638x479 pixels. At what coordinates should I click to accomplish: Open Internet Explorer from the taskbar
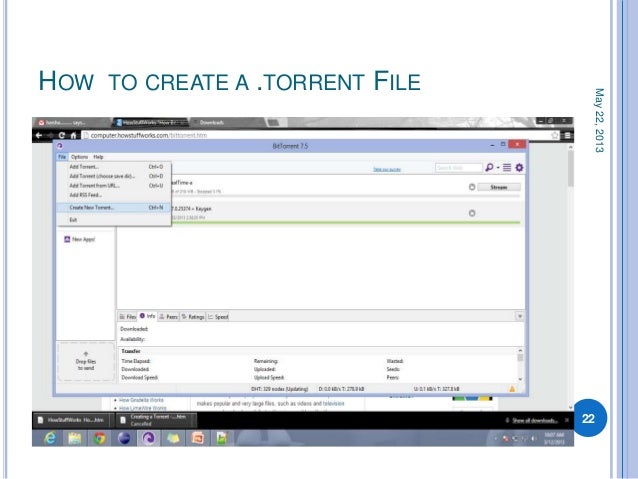point(50,438)
